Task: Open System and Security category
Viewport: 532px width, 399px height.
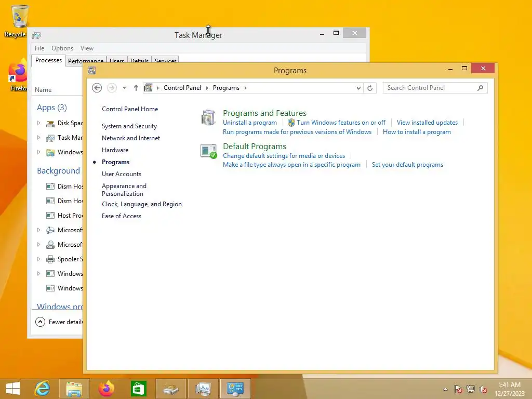Action: click(x=129, y=126)
